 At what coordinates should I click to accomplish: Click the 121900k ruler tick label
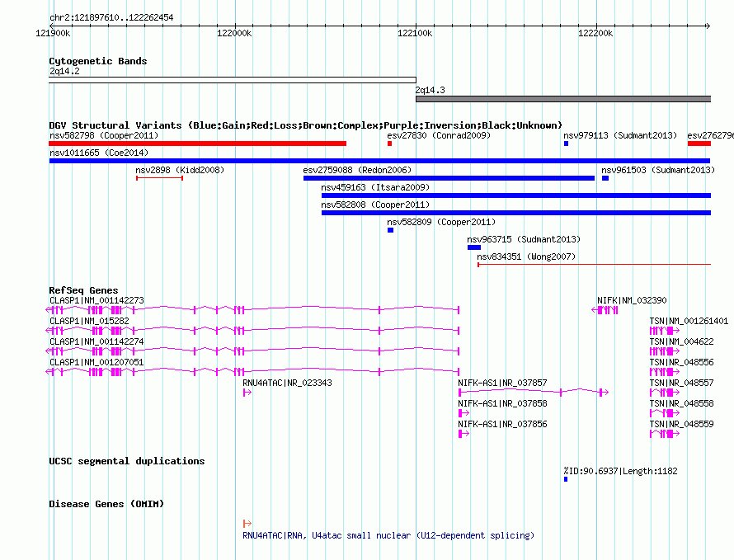point(53,33)
